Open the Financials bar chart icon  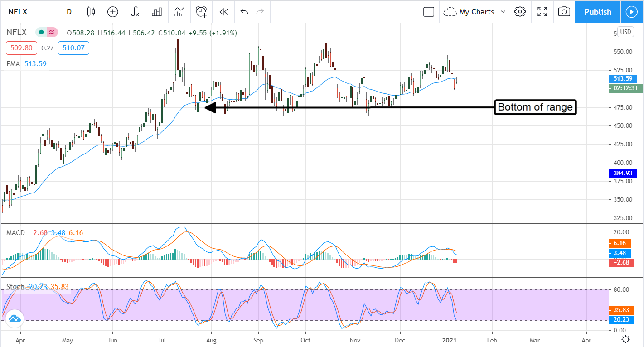(x=157, y=12)
